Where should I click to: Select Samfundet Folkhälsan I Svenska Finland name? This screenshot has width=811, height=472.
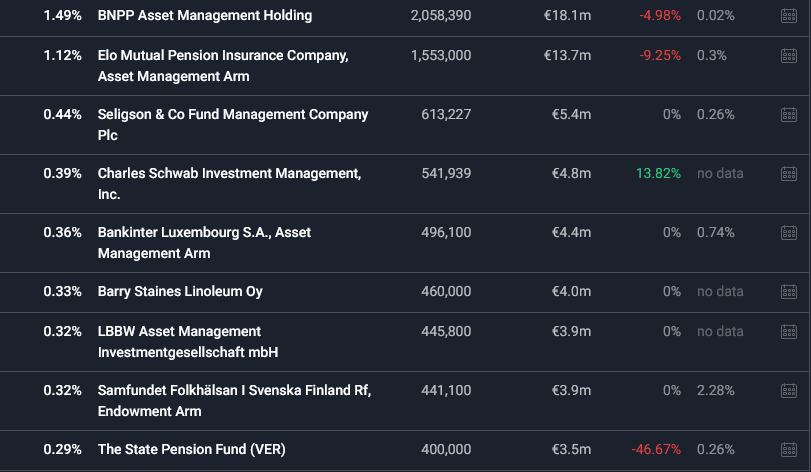[x=234, y=400]
